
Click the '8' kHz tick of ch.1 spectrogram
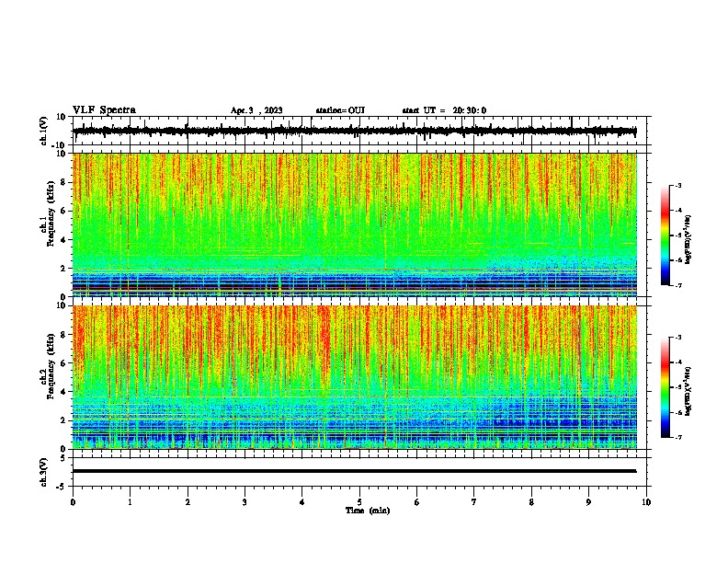(x=63, y=182)
